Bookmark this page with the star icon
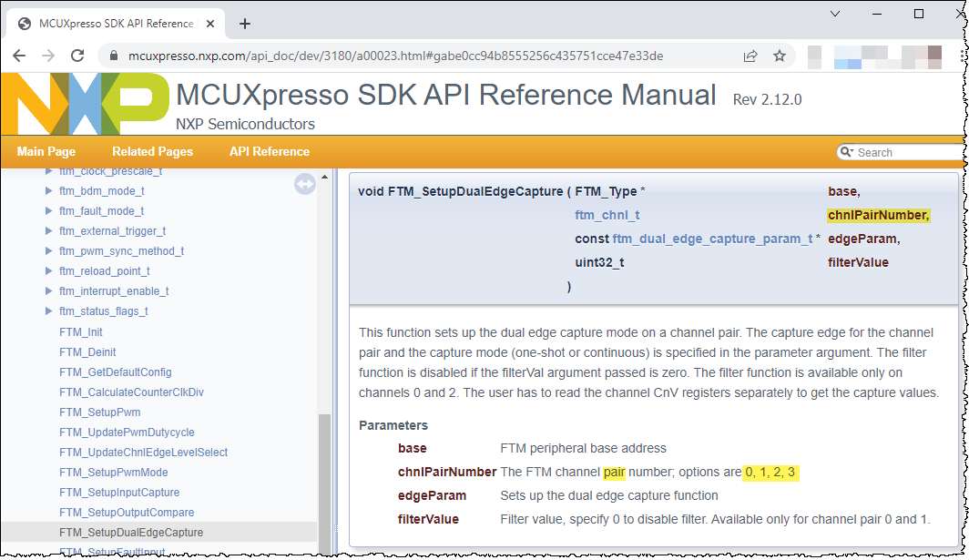 [779, 56]
